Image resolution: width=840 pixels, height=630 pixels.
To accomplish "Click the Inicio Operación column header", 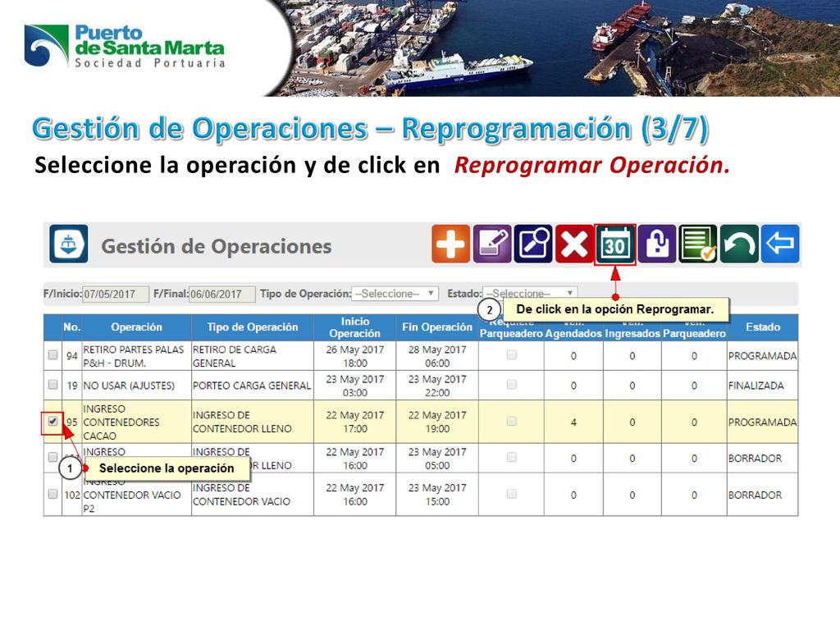I will point(354,326).
